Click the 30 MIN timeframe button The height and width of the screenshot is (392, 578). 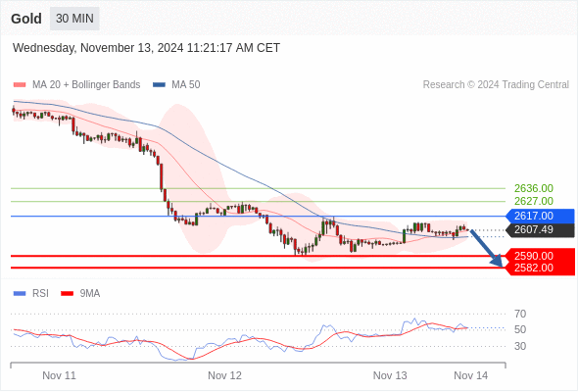coord(74,19)
